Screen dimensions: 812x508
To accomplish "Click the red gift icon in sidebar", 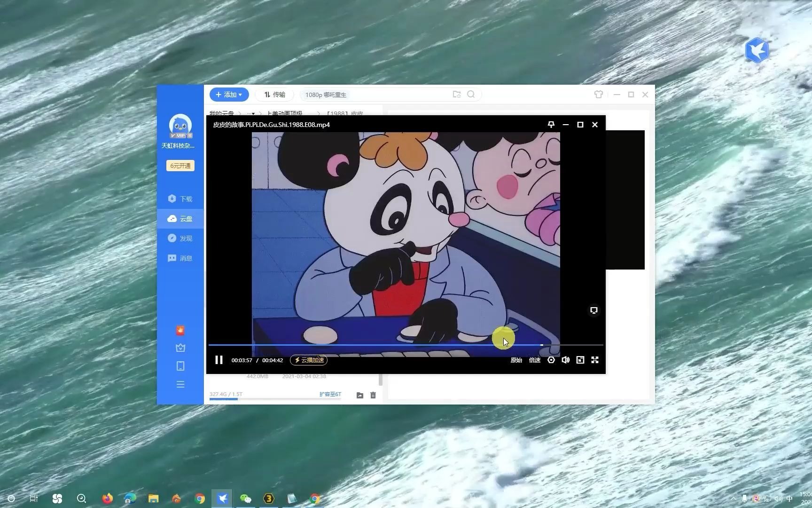I will coord(180,331).
